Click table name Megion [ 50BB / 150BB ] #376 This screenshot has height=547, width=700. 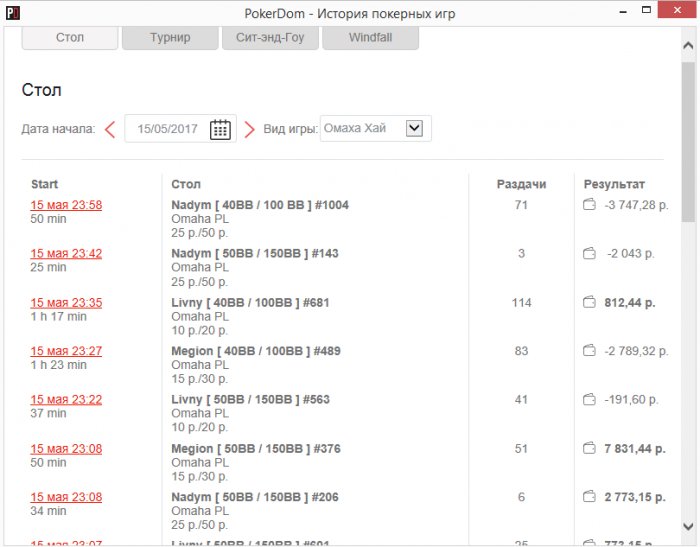(x=256, y=448)
